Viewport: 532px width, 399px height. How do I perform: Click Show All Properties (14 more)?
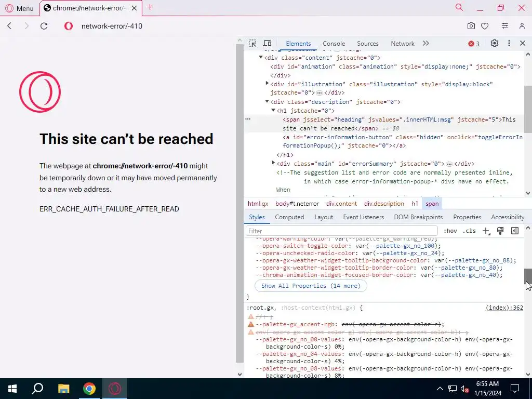(x=311, y=286)
